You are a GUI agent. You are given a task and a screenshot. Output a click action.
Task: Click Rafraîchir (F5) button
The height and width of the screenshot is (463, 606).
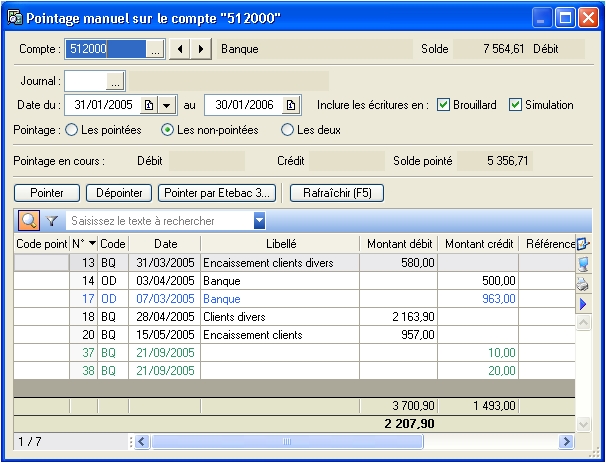pyautogui.click(x=337, y=193)
